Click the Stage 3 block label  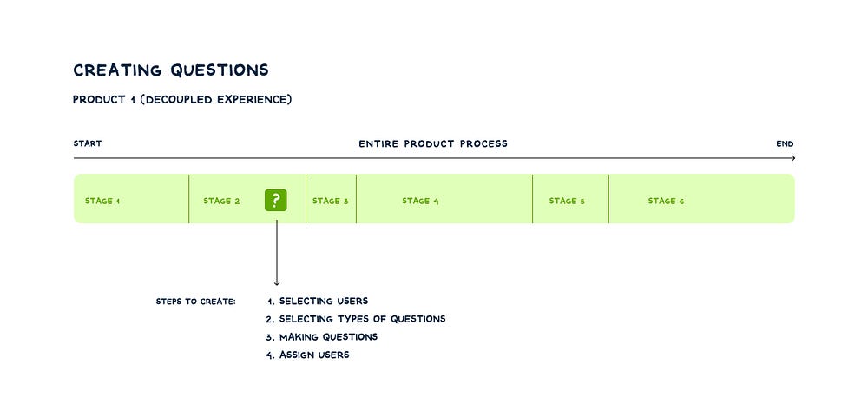[x=331, y=202]
